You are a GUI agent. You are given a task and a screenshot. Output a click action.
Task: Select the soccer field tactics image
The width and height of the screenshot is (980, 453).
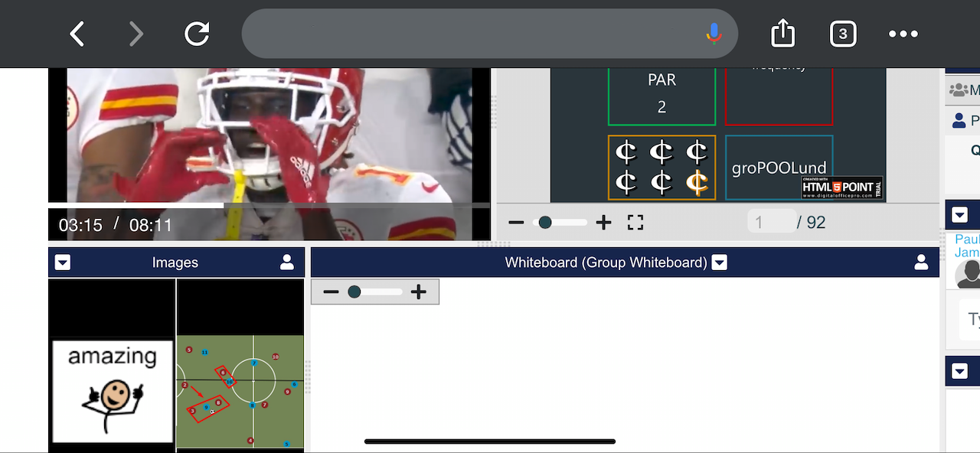click(x=240, y=391)
